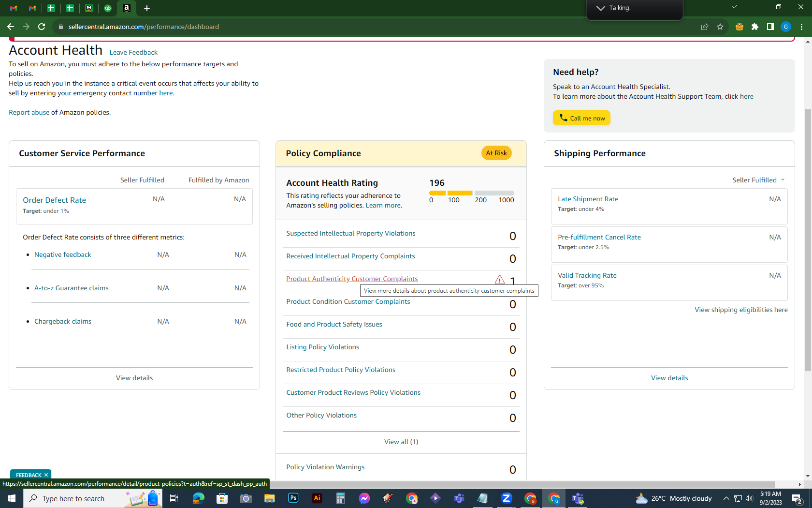The width and height of the screenshot is (812, 508).
Task: Open Food and Product Safety Issues link
Action: (334, 324)
